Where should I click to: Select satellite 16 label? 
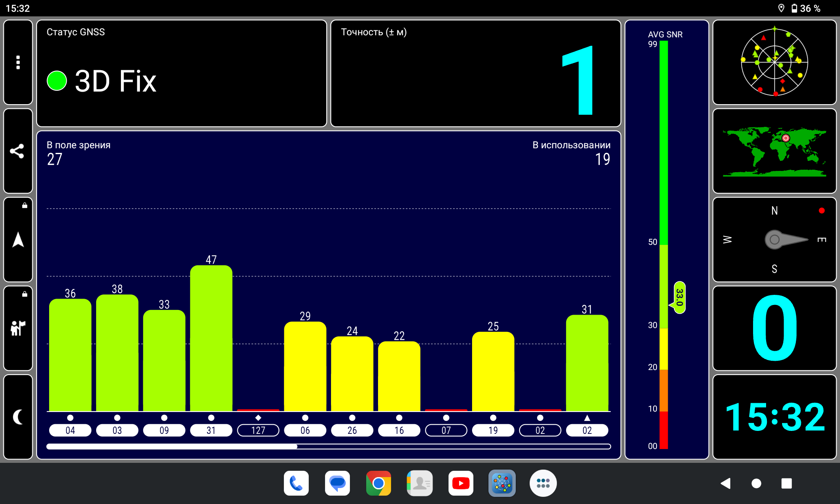point(399,430)
